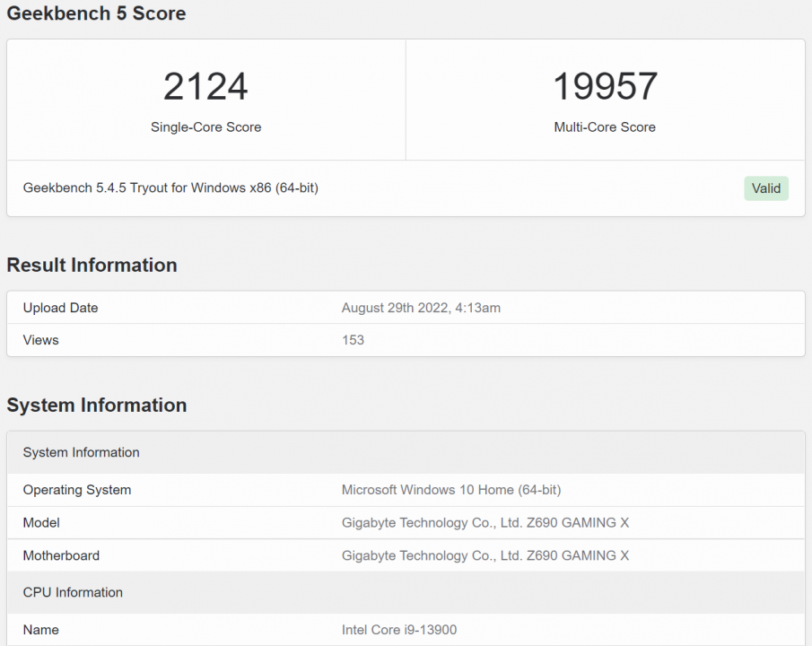Screen dimensions: 812x646
Task: Click the Operating System row label
Action: pos(77,490)
